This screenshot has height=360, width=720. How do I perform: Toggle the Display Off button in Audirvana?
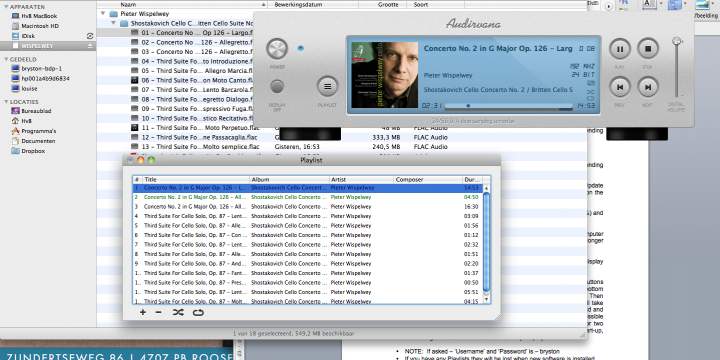[x=277, y=86]
